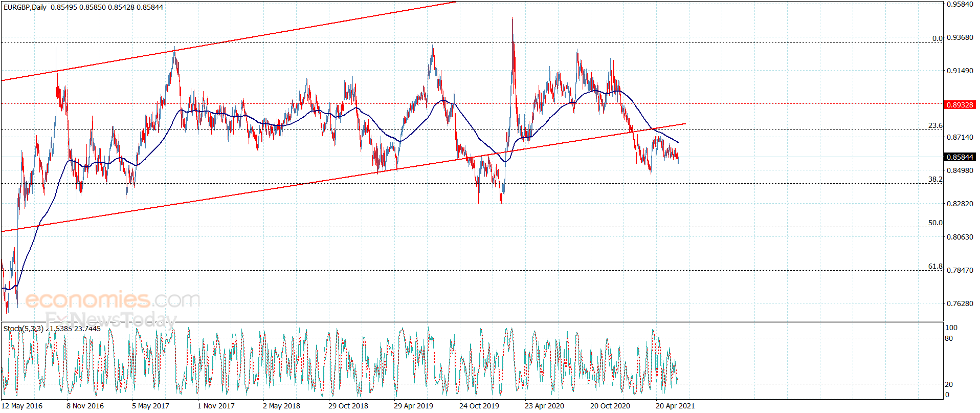Click the 38.2 Fibonacci level label
The image size is (980, 413).
[x=935, y=179]
